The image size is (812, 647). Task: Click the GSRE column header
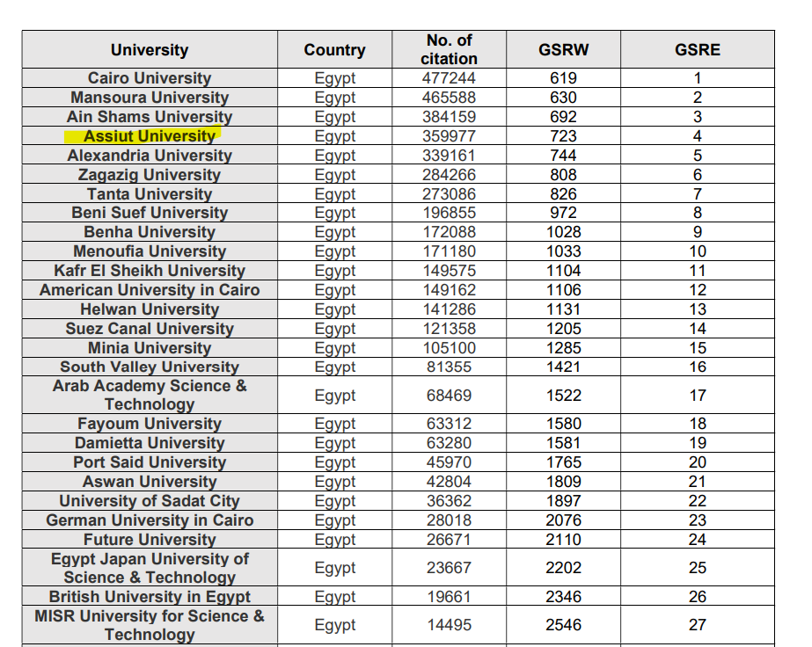click(697, 50)
